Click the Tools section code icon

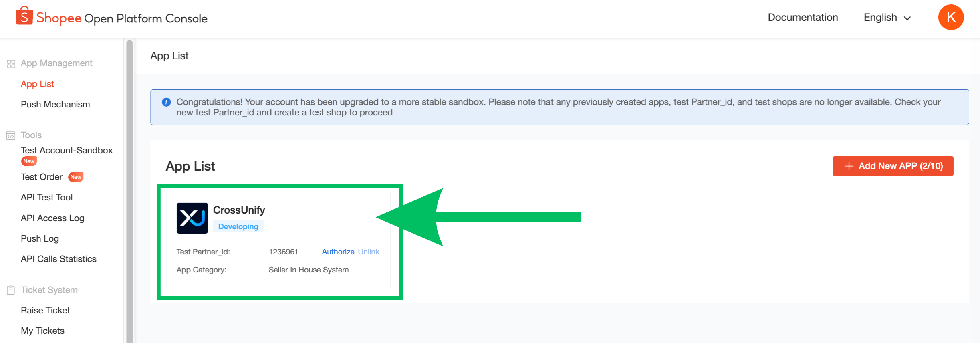[11, 136]
